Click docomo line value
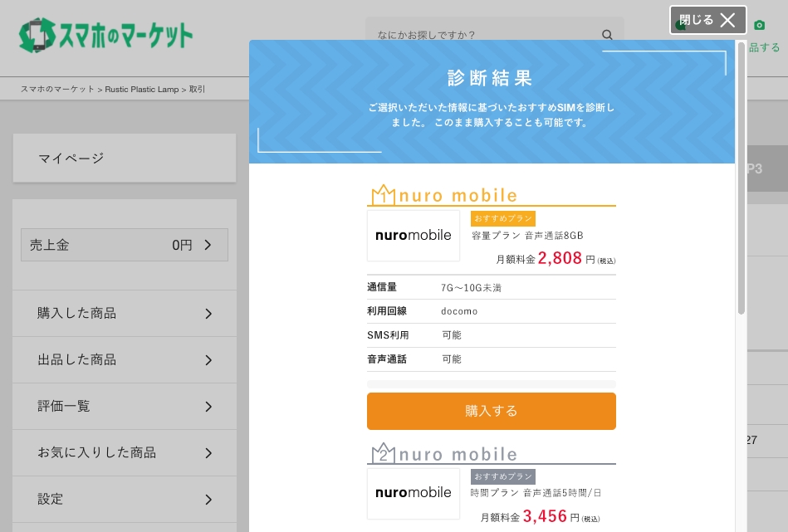788x532 pixels. [459, 311]
